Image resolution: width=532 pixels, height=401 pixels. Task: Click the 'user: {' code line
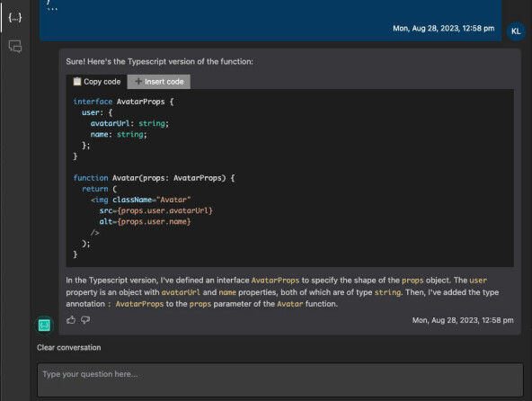pos(97,112)
